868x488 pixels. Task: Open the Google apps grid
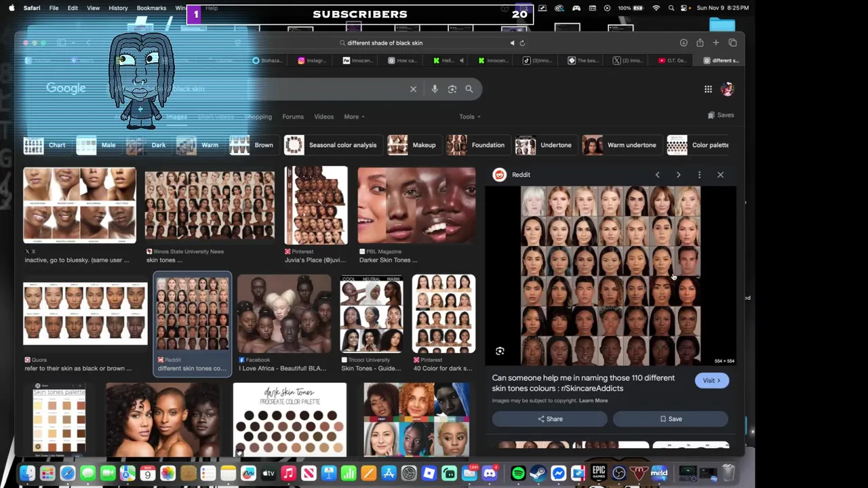tap(708, 89)
